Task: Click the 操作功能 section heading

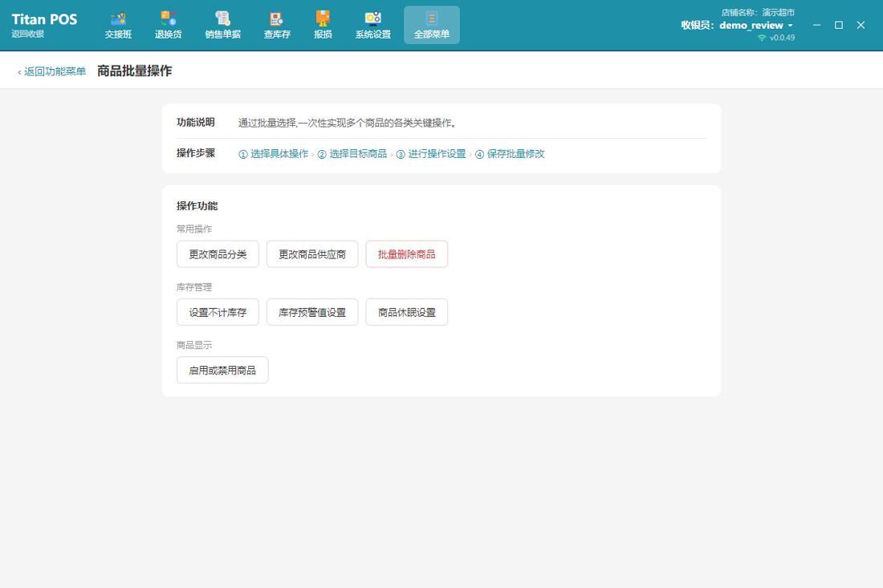Action: 197,206
